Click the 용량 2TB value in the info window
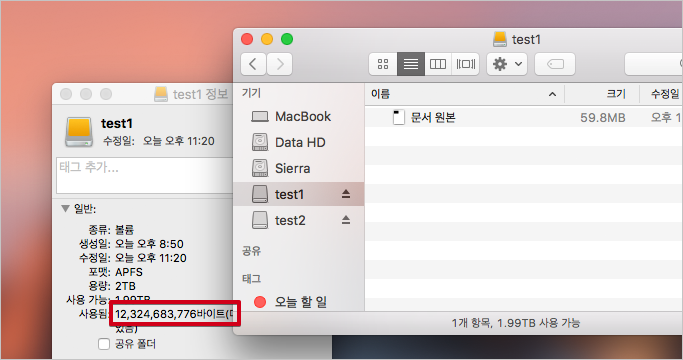 pyautogui.click(x=125, y=286)
